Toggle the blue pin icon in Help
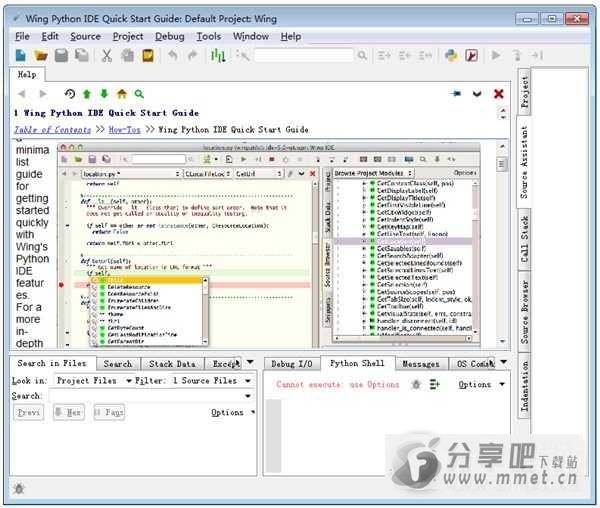The width and height of the screenshot is (600, 508). point(456,94)
